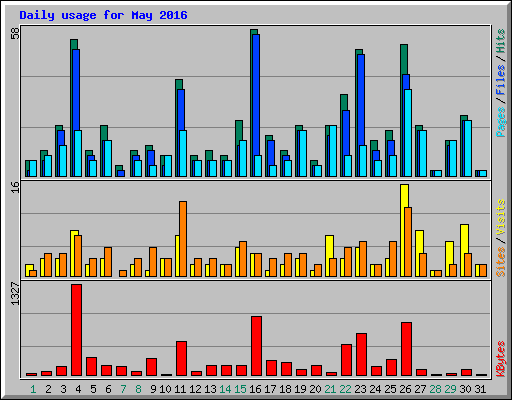Click day 1 on the x-axis
The height and width of the screenshot is (400, 512).
click(x=33, y=389)
